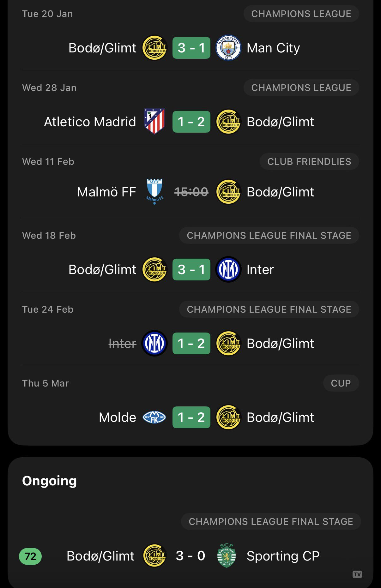This screenshot has width=381, height=588.
Task: Select the Club Friendlies competition tag
Action: tap(309, 161)
